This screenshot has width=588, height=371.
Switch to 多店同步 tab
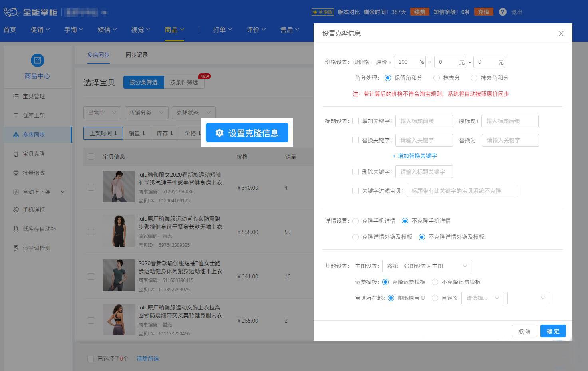pyautogui.click(x=99, y=55)
